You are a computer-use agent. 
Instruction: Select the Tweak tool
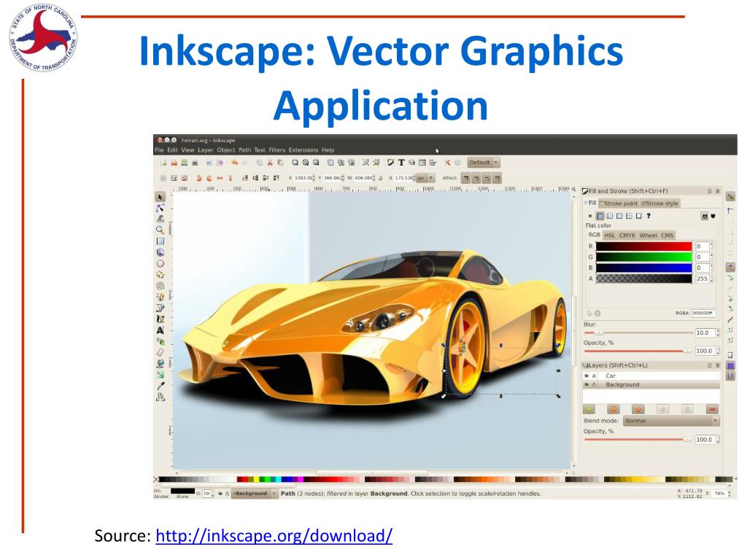(x=160, y=219)
